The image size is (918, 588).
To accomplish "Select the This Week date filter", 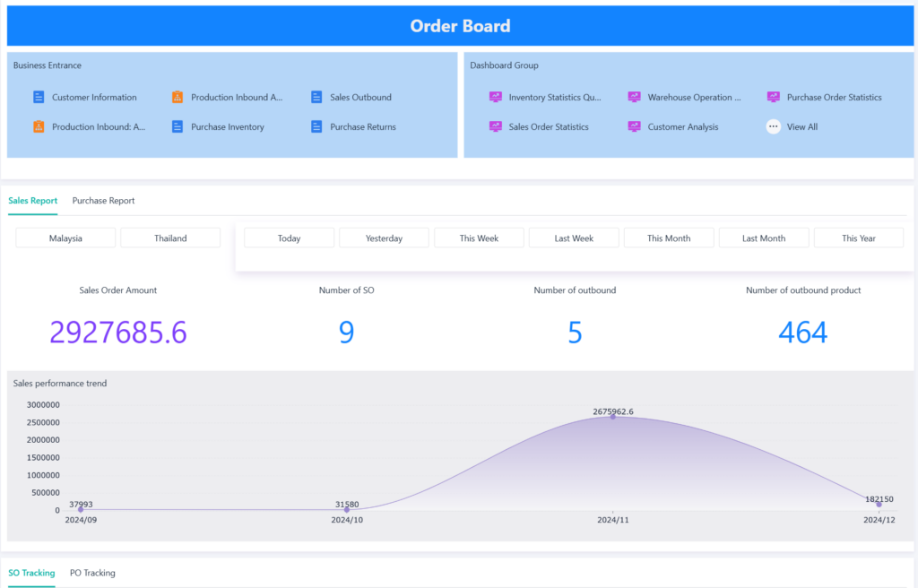I will tap(479, 238).
